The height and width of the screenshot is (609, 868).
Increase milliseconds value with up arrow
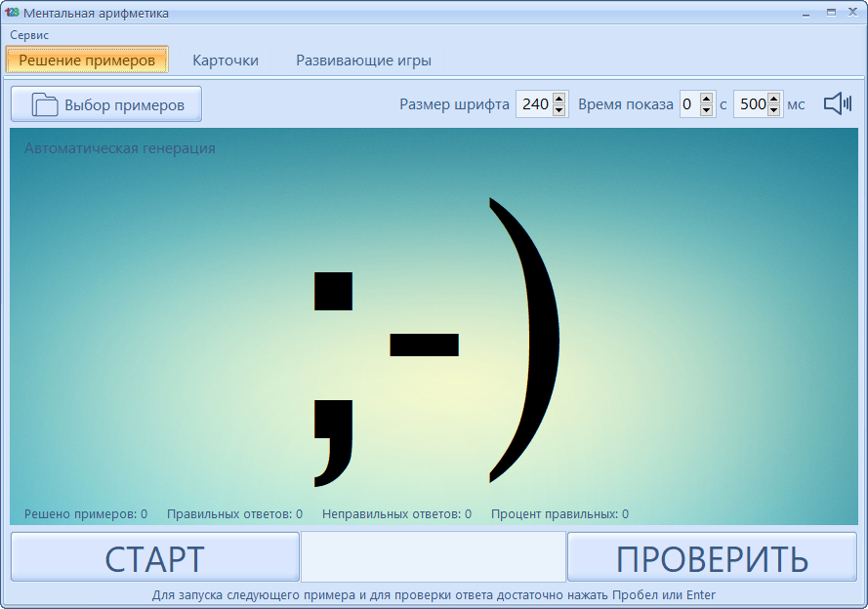click(x=774, y=99)
